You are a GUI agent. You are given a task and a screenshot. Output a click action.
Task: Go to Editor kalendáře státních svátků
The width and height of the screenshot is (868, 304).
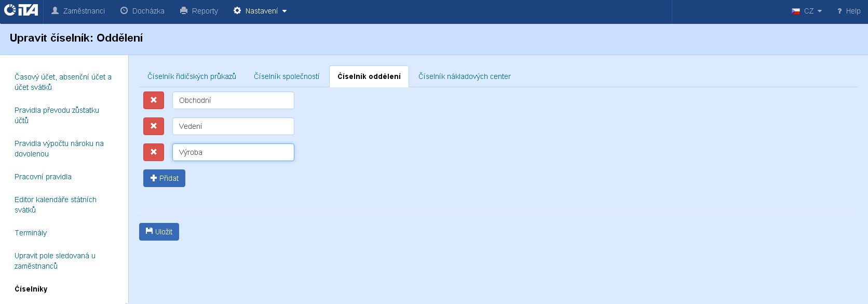(x=55, y=205)
